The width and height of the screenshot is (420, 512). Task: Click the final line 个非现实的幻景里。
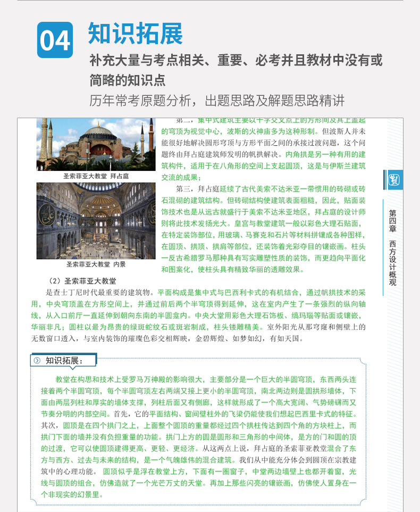pos(72,494)
